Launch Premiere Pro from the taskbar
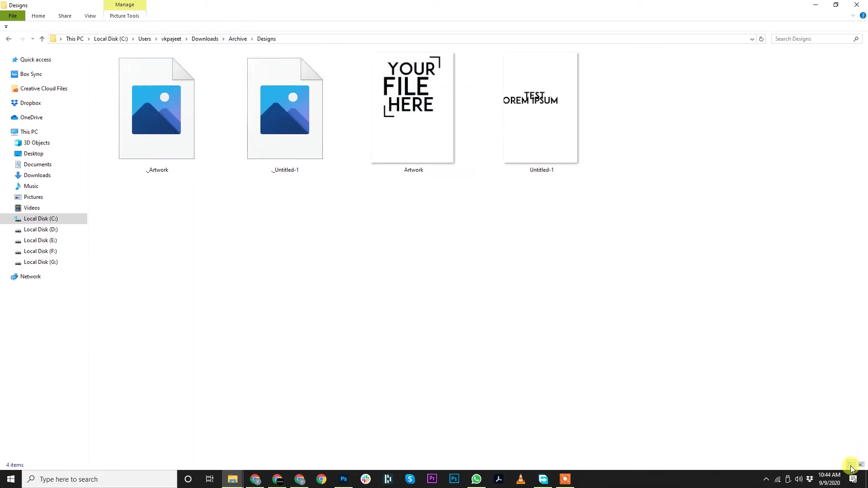This screenshot has height=488, width=868. tap(432, 479)
